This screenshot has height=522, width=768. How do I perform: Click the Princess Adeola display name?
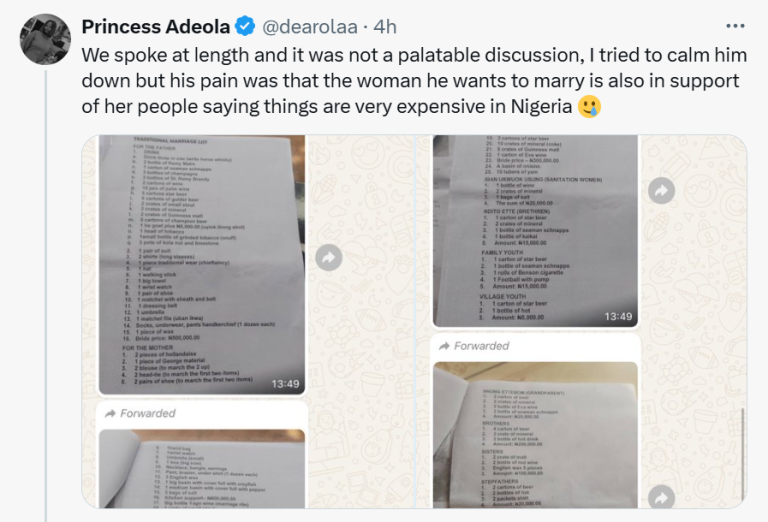point(156,27)
